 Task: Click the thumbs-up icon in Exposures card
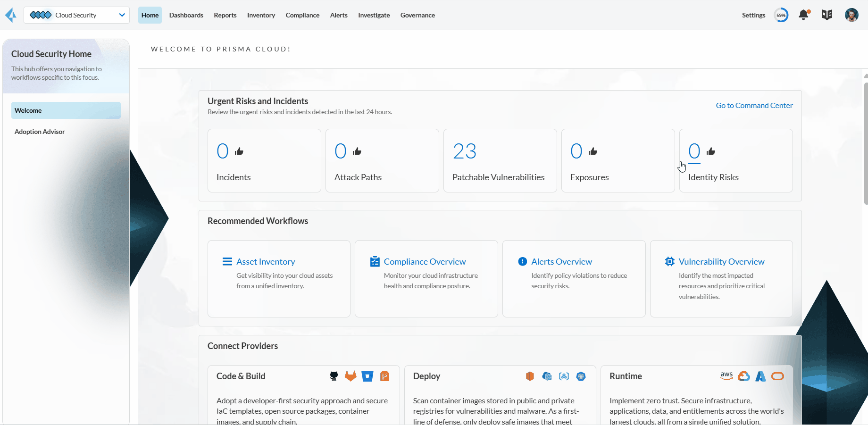click(593, 151)
